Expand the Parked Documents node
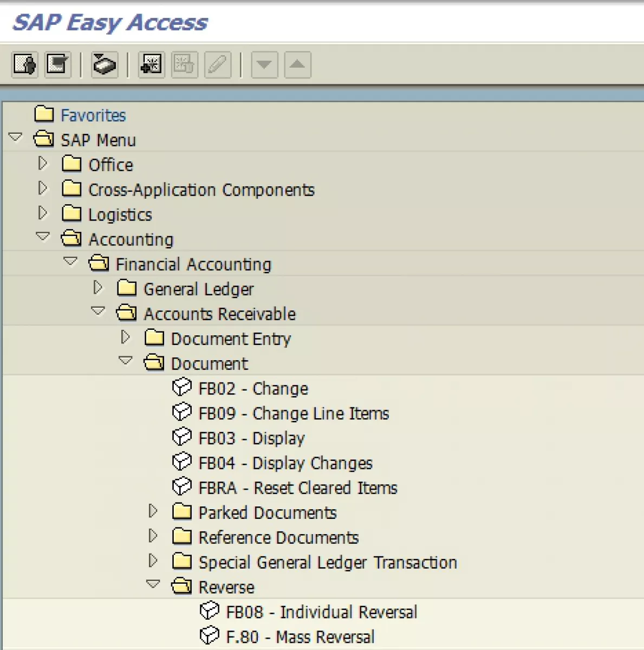The height and width of the screenshot is (650, 644). click(153, 511)
